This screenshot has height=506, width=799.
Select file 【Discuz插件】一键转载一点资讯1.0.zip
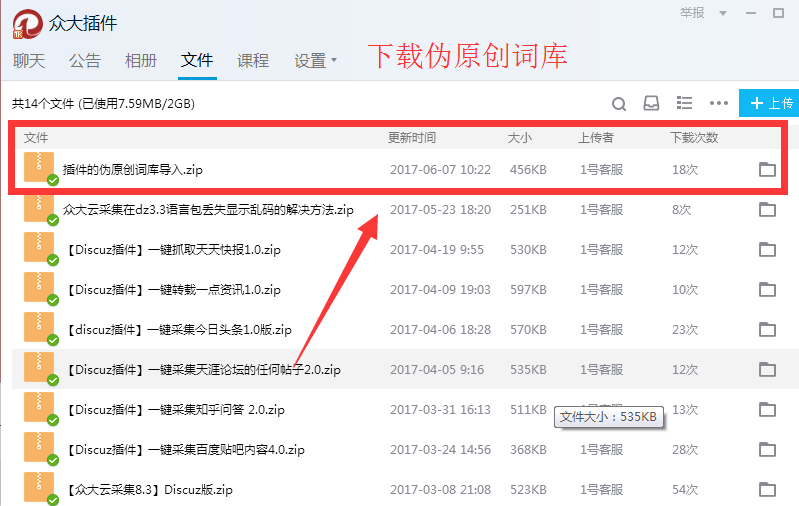173,289
